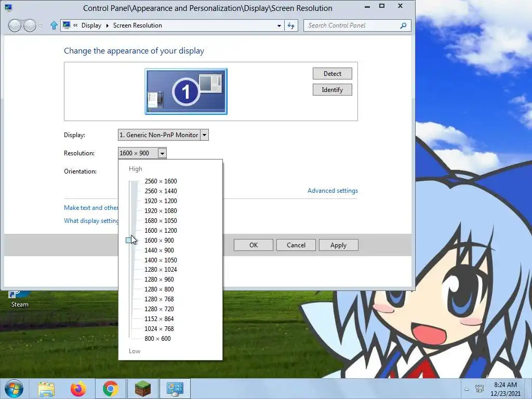Go up one level with blue arrow
The width and height of the screenshot is (532, 399).
54,25
